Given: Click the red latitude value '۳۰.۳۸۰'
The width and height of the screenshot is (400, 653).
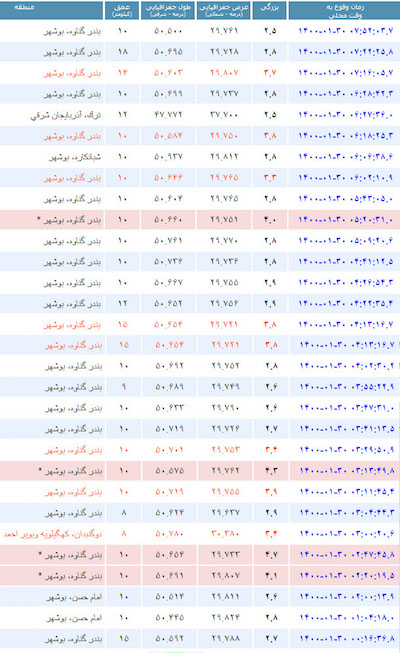Looking at the screenshot, I should pos(225,533).
